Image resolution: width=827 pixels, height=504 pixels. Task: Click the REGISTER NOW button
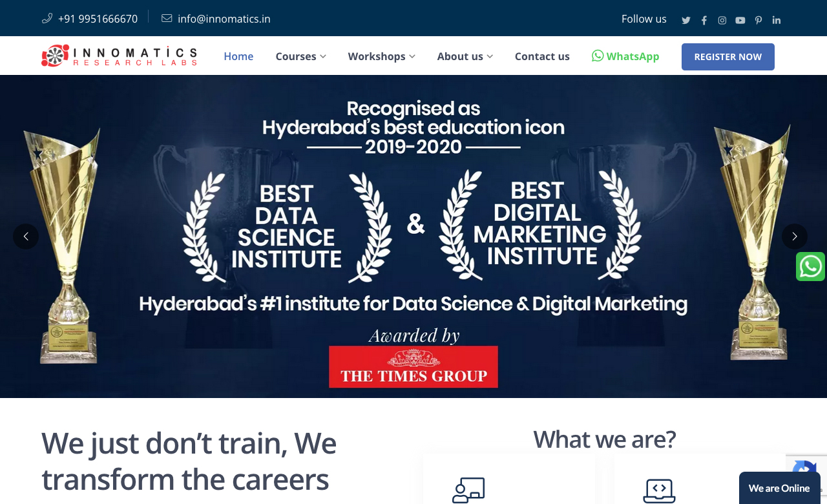(728, 57)
